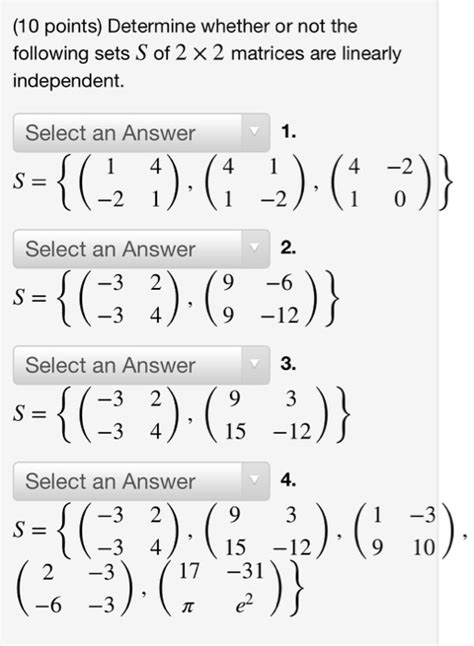
Task: Click the bold question number 4 label
Action: pos(288,480)
